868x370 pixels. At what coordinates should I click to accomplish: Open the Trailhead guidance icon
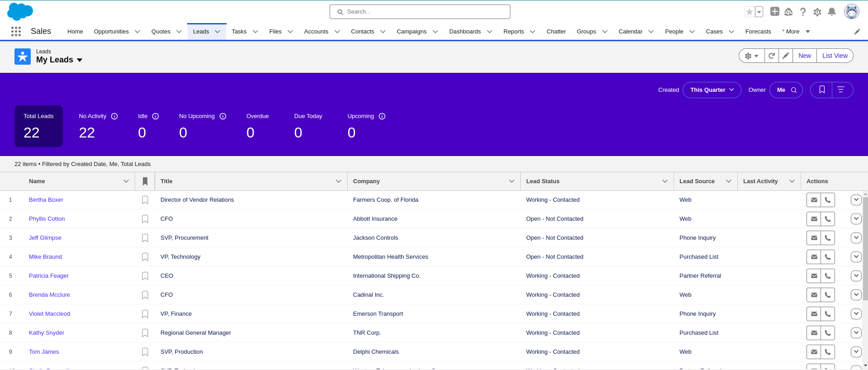point(788,12)
